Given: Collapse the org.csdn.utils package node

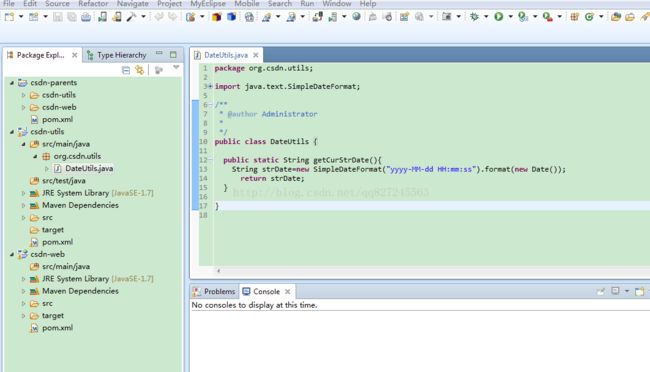Looking at the screenshot, I should [x=35, y=156].
